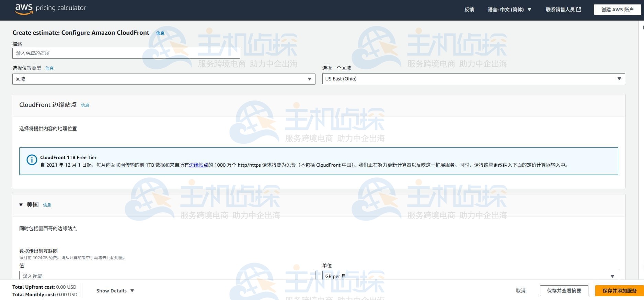This screenshot has height=300, width=644.
Task: Click the 保存并添加服务 button
Action: (x=619, y=291)
